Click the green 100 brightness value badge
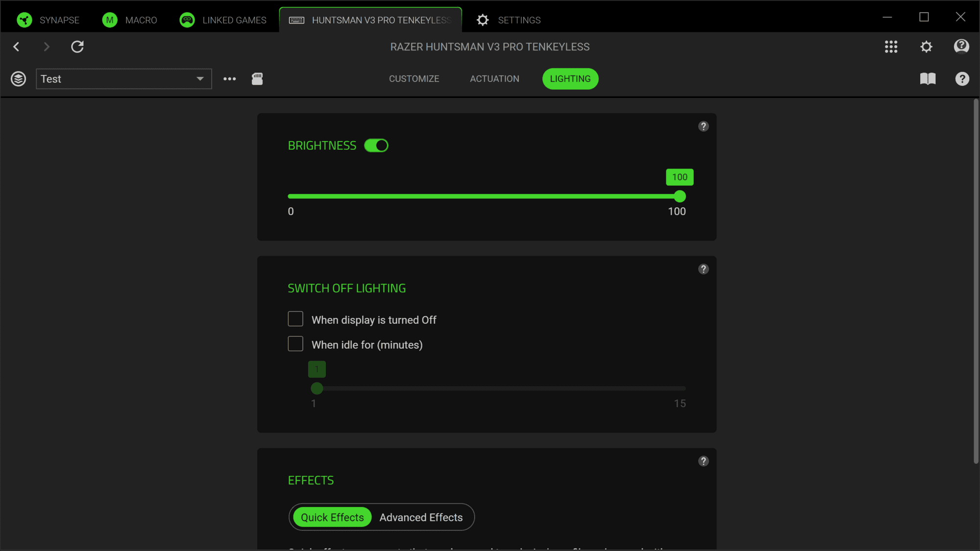Image resolution: width=980 pixels, height=551 pixels. tap(680, 177)
